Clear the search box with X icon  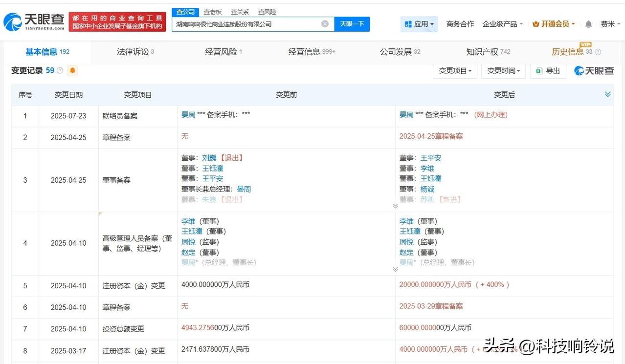(x=325, y=24)
